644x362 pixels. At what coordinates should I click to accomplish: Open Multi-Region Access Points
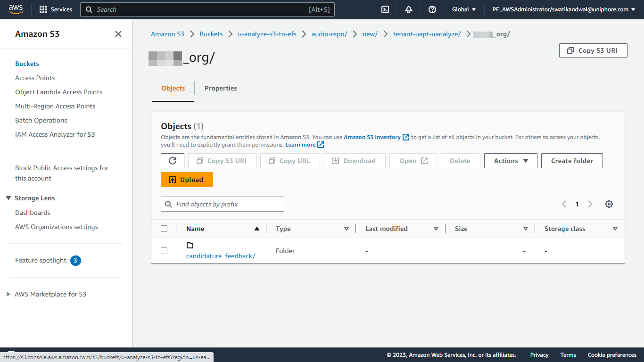tap(55, 106)
